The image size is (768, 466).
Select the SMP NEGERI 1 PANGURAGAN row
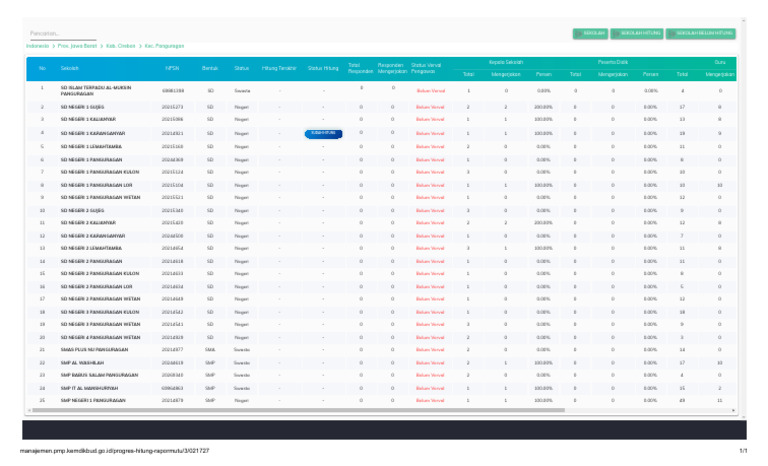[92, 400]
